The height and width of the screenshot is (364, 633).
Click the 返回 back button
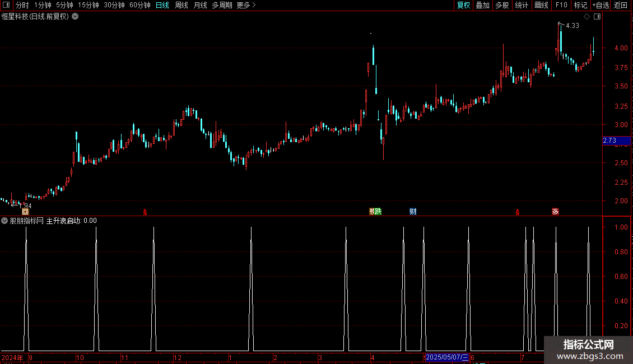pos(621,5)
